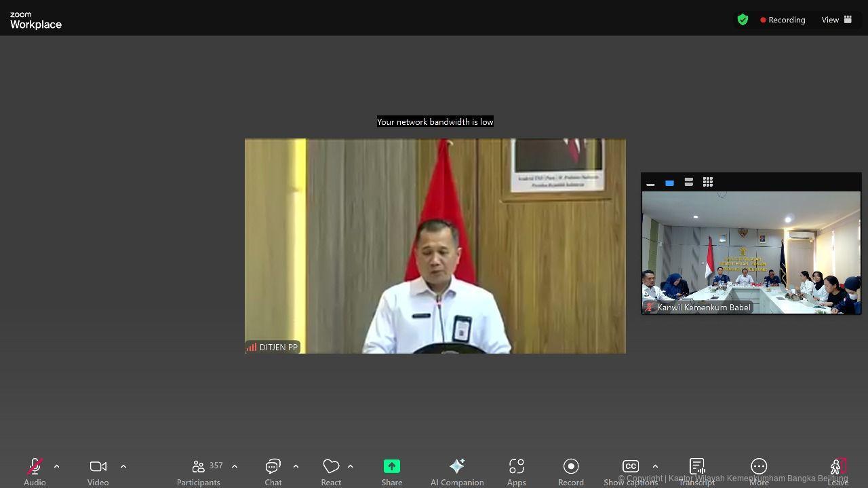Switch thumbnail panel to grid view
868x488 pixels.
(x=708, y=182)
